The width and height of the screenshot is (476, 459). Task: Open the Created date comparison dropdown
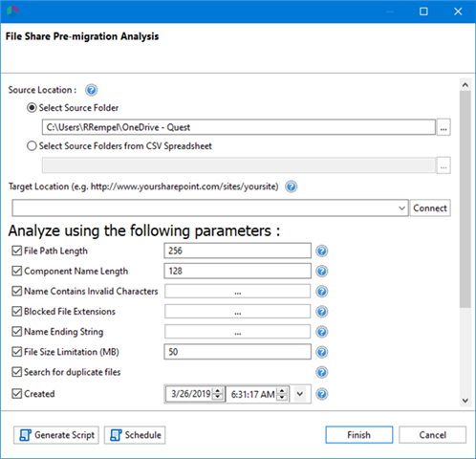300,394
